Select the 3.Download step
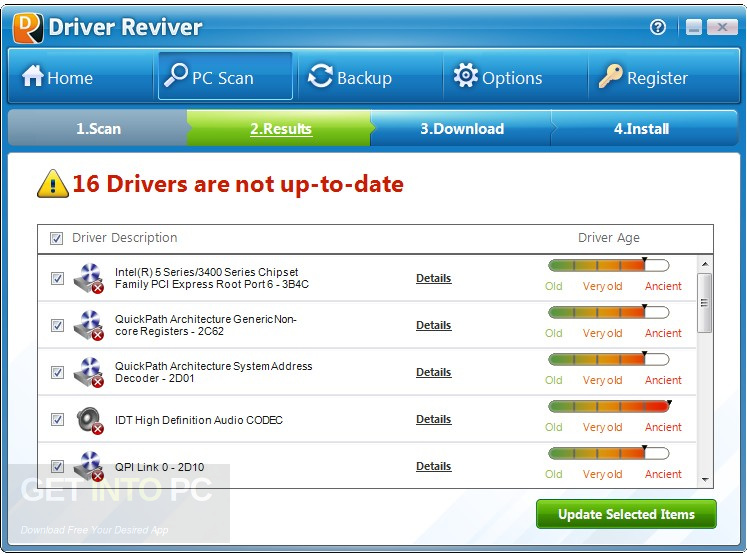Viewport: 747px width, 554px height. [x=462, y=128]
